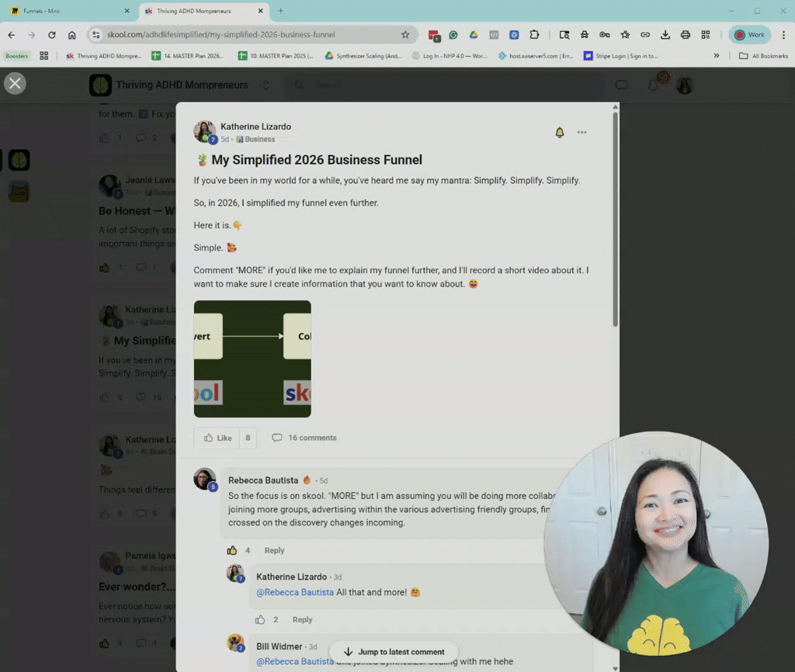
Task: Click Rebecca Bautista's commenter name
Action: pyautogui.click(x=263, y=480)
